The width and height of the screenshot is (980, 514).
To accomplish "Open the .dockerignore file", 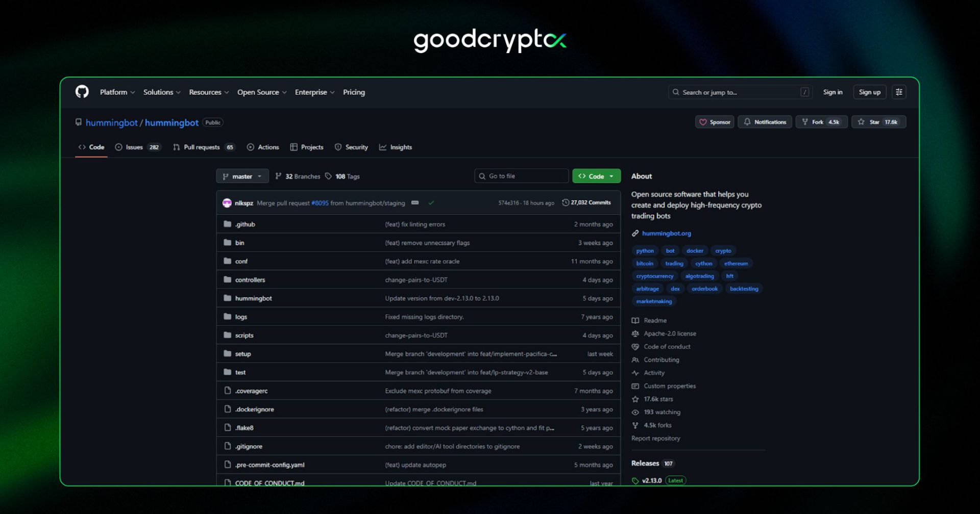I will [254, 409].
